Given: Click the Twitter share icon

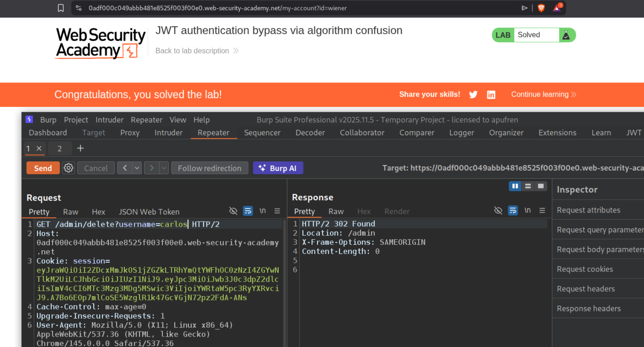Looking at the screenshot, I should tap(473, 95).
